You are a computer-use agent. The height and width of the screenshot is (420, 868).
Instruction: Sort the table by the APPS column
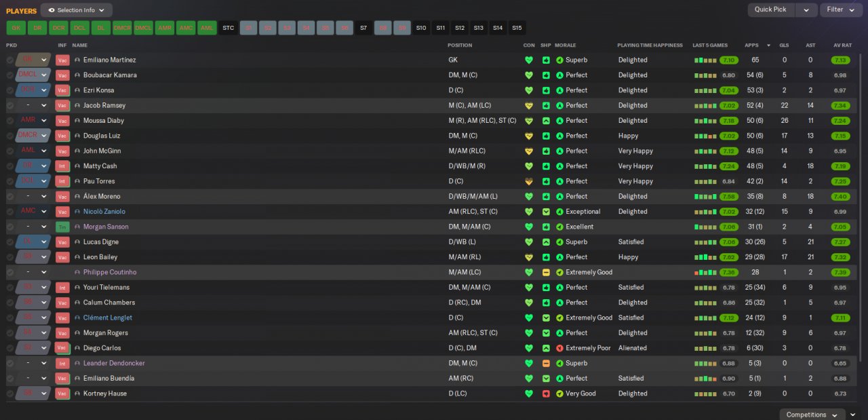751,45
